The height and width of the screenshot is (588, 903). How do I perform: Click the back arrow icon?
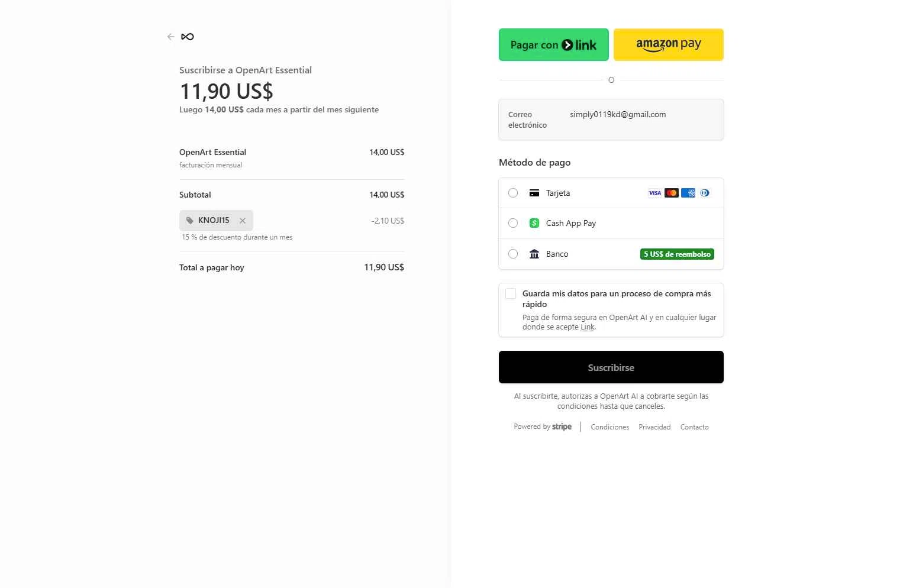(x=171, y=37)
